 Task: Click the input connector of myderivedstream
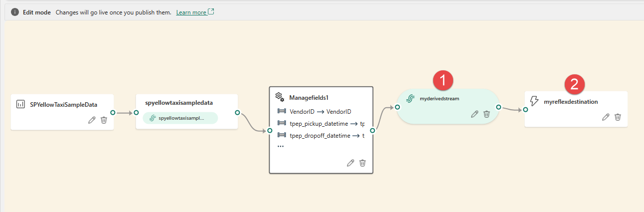397,107
